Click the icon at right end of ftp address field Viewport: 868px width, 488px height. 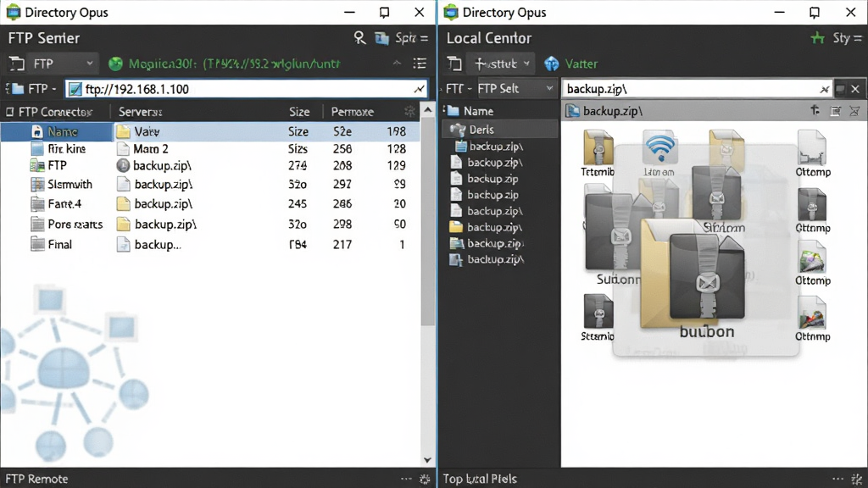(419, 89)
